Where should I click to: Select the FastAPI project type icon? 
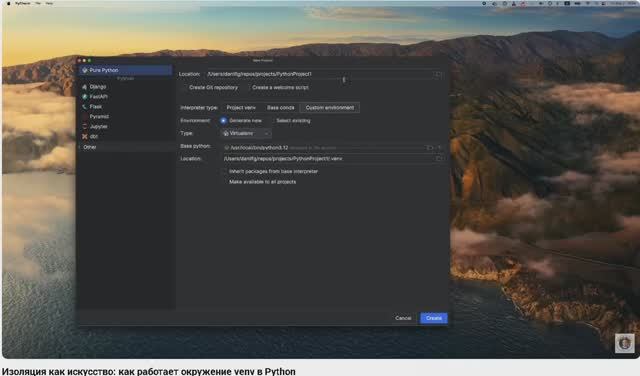pyautogui.click(x=84, y=97)
